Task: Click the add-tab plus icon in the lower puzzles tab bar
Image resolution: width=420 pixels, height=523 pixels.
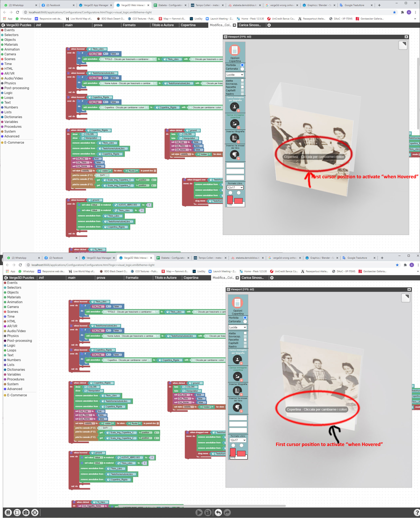Action: (x=272, y=278)
